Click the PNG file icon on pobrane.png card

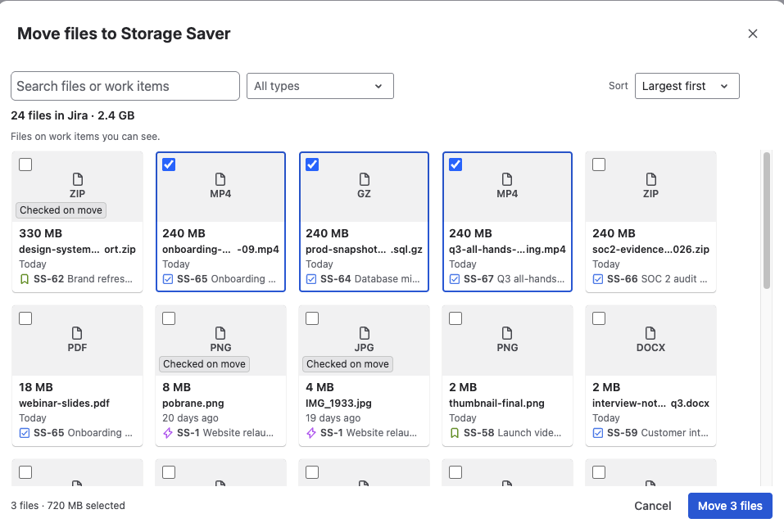(220, 333)
